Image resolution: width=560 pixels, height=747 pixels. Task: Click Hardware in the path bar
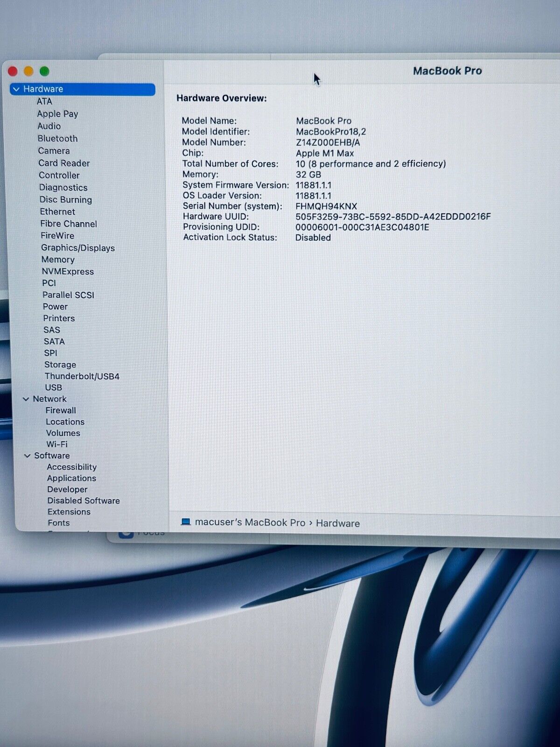coord(338,523)
